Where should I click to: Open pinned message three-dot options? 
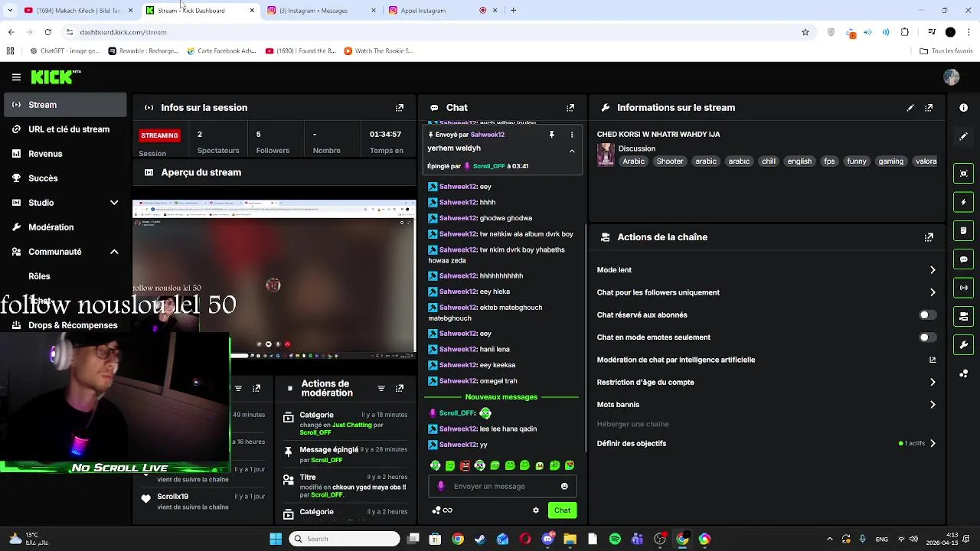[x=571, y=135]
